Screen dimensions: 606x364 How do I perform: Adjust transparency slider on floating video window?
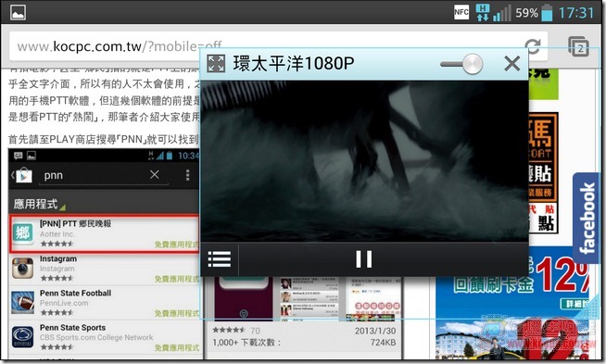tap(461, 64)
